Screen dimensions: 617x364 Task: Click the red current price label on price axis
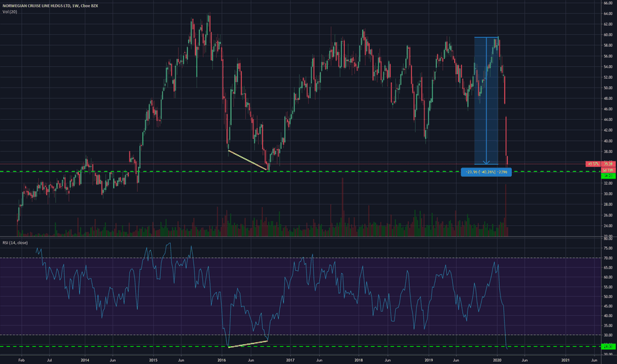pyautogui.click(x=608, y=163)
